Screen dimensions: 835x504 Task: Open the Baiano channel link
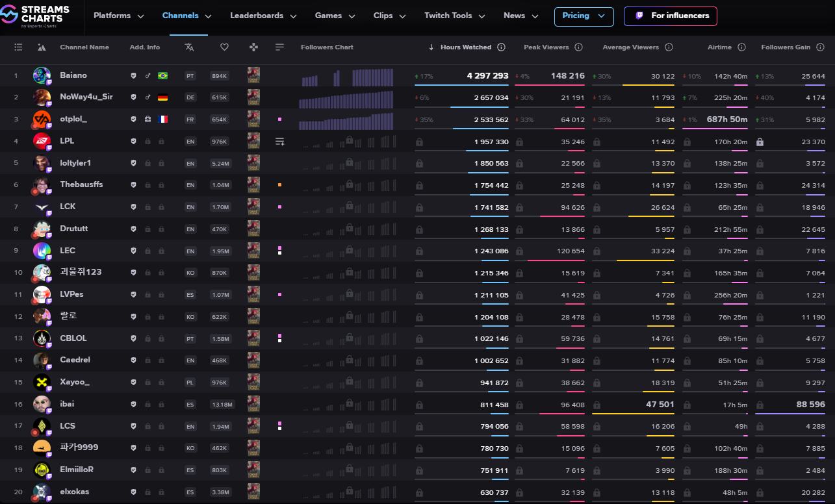pyautogui.click(x=73, y=75)
